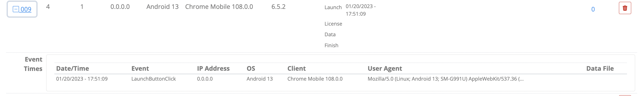The height and width of the screenshot is (96, 644).
Task: Select the License label
Action: (333, 24)
